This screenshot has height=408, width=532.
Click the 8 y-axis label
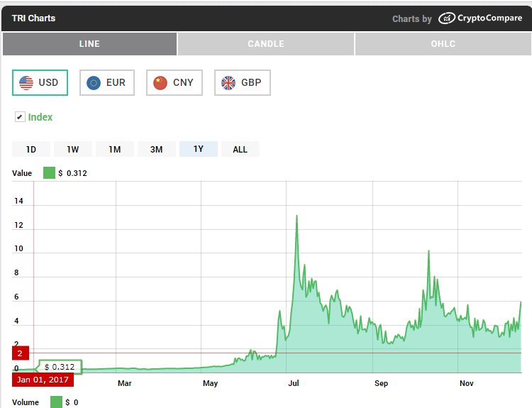16,272
